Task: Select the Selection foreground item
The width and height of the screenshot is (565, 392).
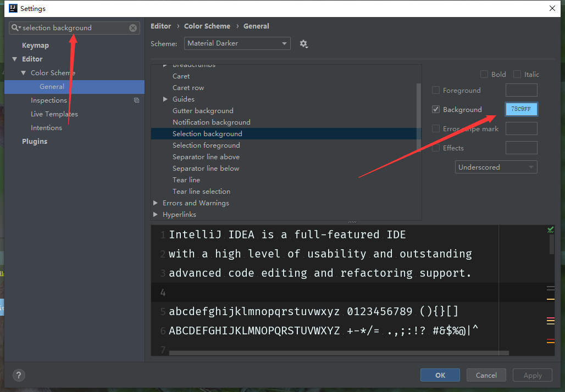Action: [x=206, y=145]
